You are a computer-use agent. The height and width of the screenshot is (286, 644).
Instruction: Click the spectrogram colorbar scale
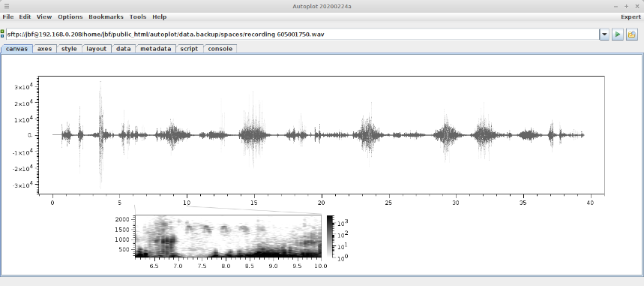coord(330,236)
